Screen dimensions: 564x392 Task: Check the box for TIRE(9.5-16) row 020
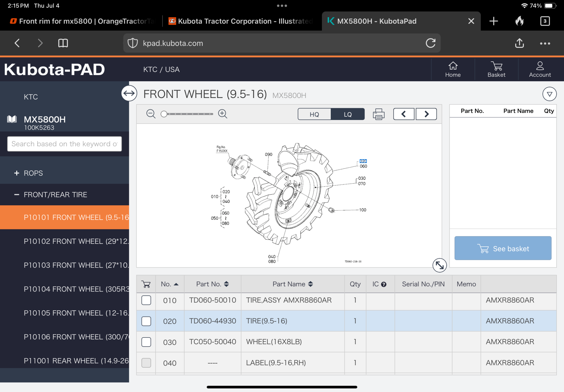click(x=146, y=321)
